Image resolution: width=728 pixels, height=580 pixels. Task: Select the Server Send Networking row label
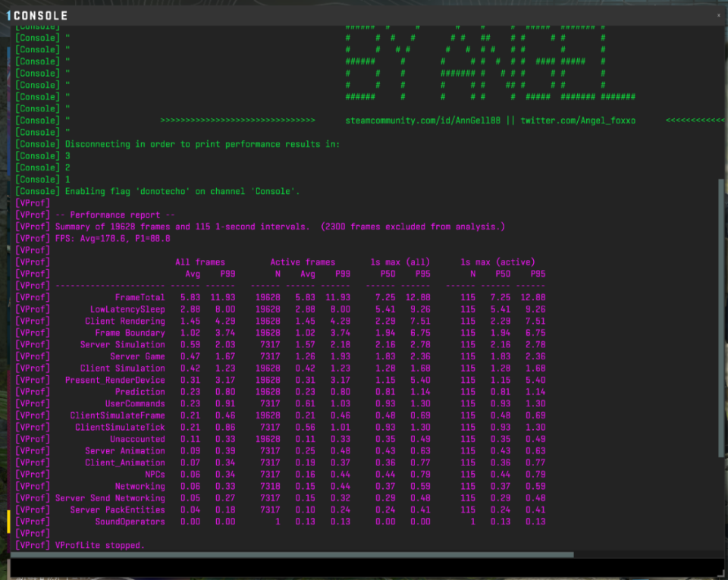tap(110, 498)
